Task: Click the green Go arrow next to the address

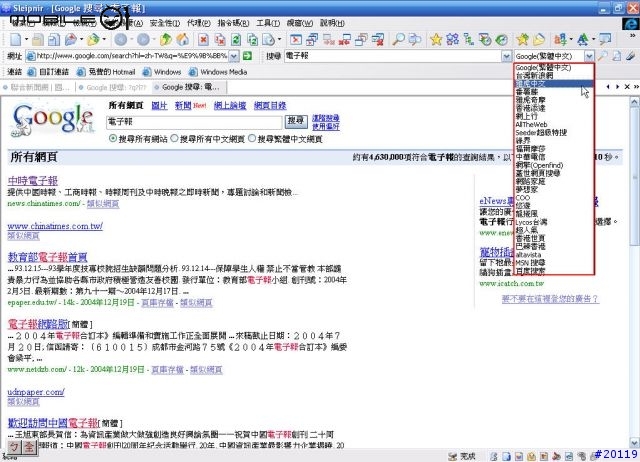Action: 247,56
